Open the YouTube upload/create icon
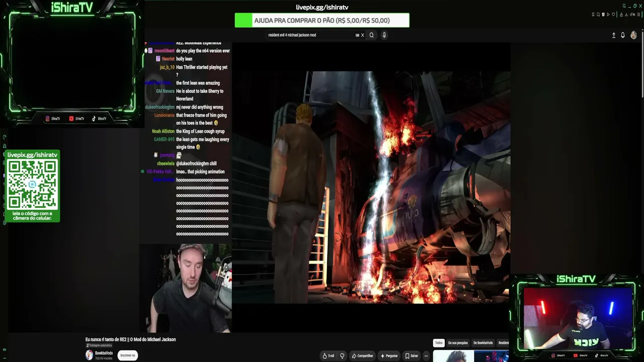The image size is (644, 362). [x=613, y=35]
